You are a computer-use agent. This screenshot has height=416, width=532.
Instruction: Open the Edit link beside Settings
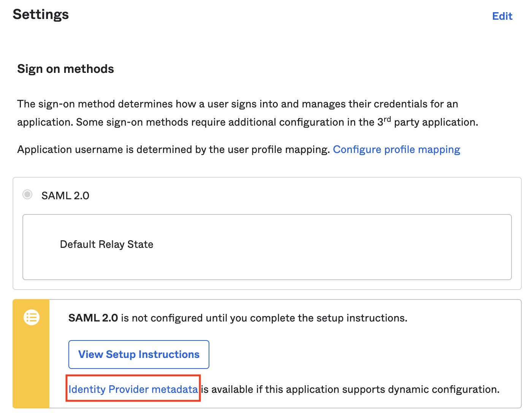tap(502, 16)
